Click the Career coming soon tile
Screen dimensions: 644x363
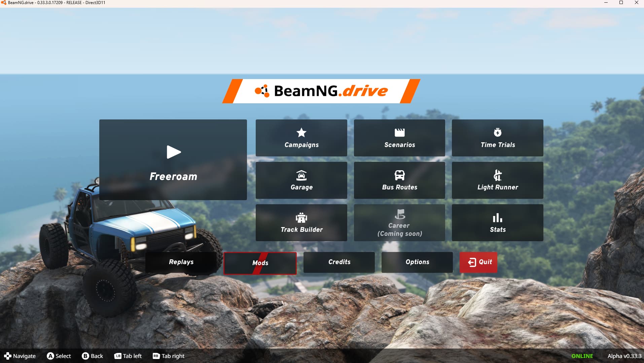[399, 223]
